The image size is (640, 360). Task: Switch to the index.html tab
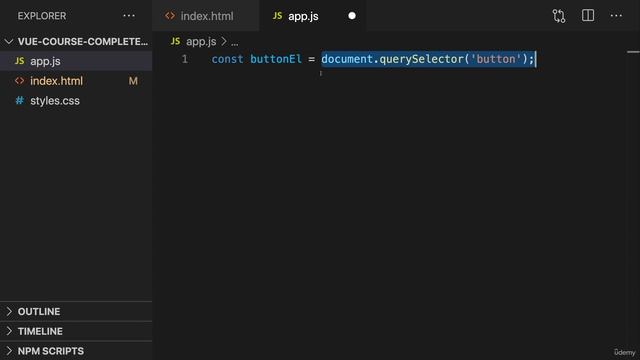205,16
